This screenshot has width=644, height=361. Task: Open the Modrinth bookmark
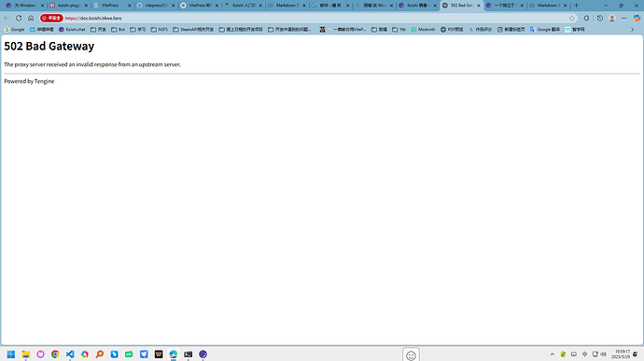[423, 30]
